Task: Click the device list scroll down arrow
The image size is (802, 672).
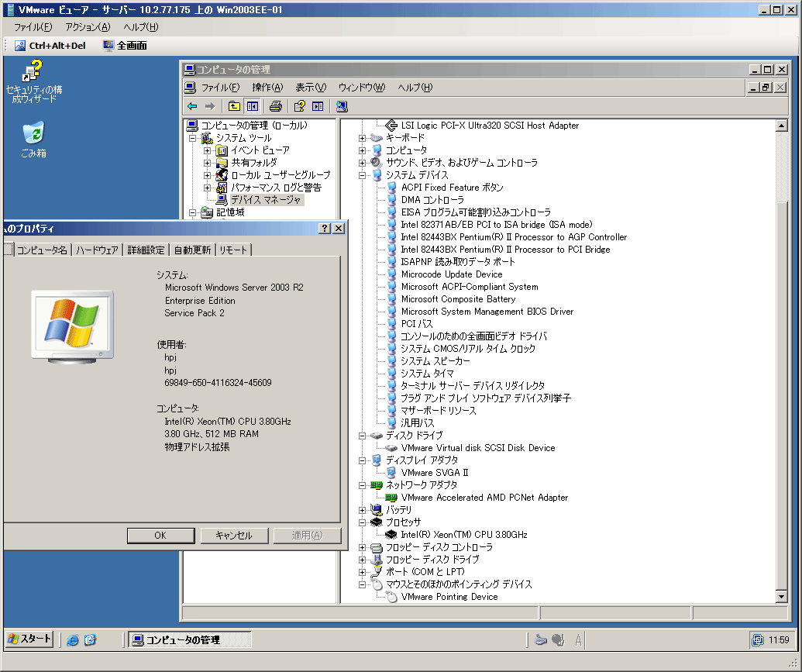Action: (781, 597)
